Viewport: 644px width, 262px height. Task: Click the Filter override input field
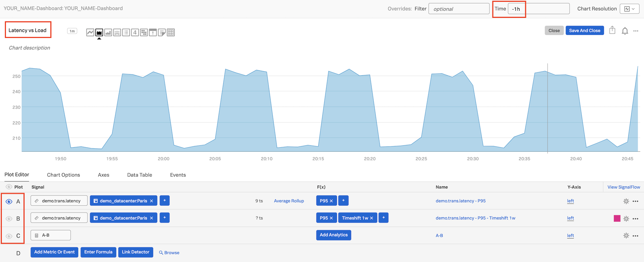pos(459,9)
